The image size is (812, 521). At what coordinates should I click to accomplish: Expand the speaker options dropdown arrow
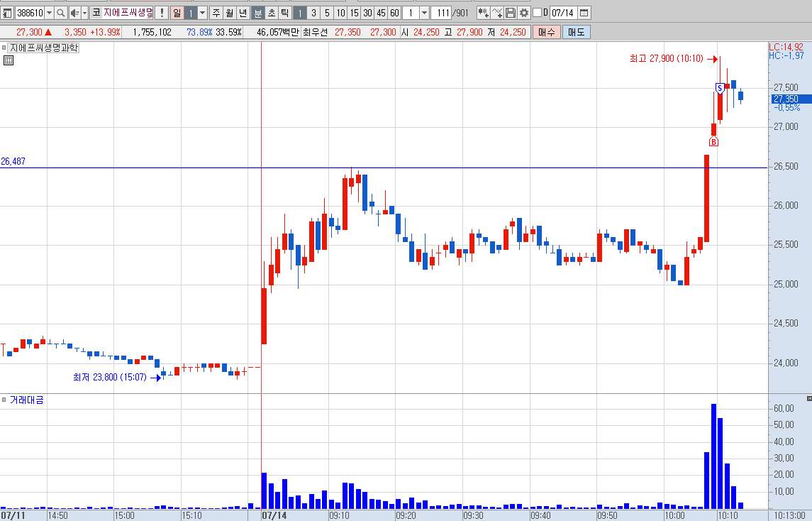(85, 13)
